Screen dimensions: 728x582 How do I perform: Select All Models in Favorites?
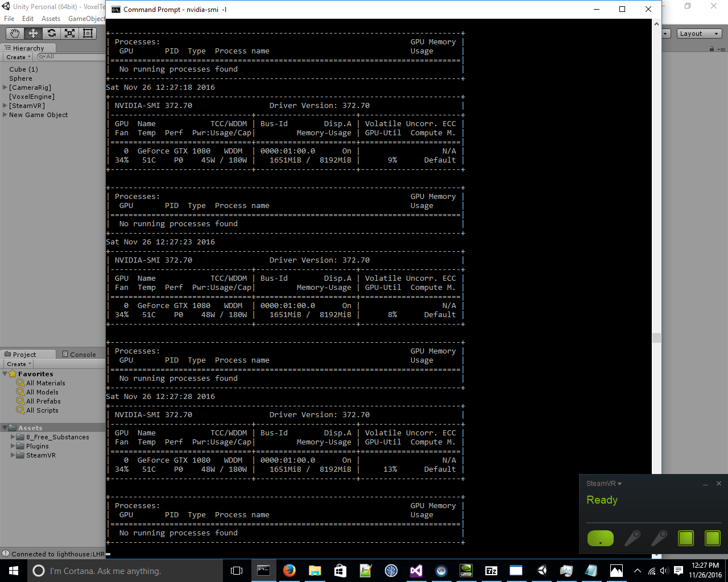click(x=42, y=392)
